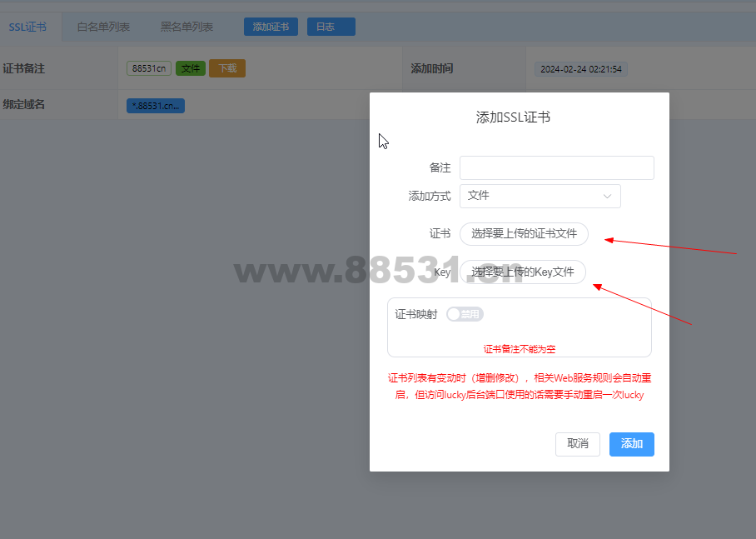The image size is (756, 539).
Task: Click the 88531cn certificate tag
Action: click(x=149, y=68)
